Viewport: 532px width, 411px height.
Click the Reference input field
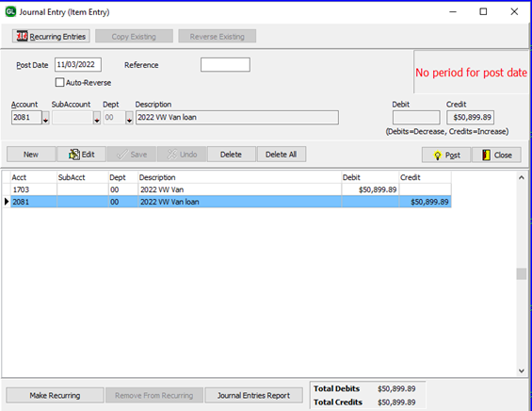tap(225, 64)
